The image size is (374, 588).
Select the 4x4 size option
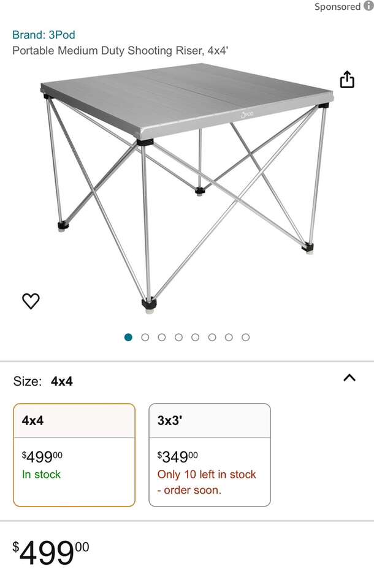click(x=74, y=454)
